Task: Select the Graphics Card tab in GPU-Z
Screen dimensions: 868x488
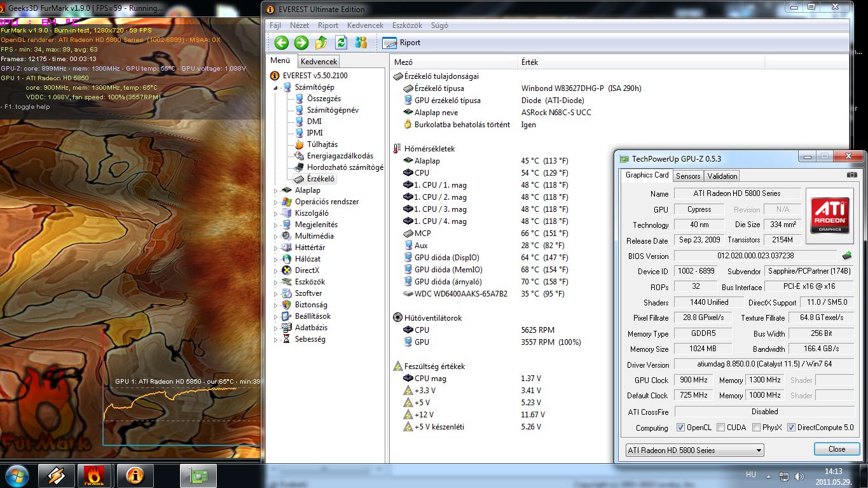Action: 647,175
